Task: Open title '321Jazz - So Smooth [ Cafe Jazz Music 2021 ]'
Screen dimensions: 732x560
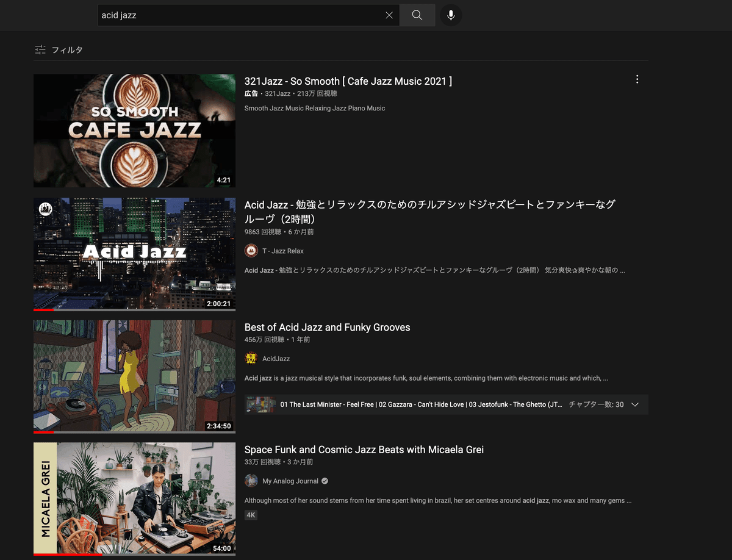Action: point(348,81)
